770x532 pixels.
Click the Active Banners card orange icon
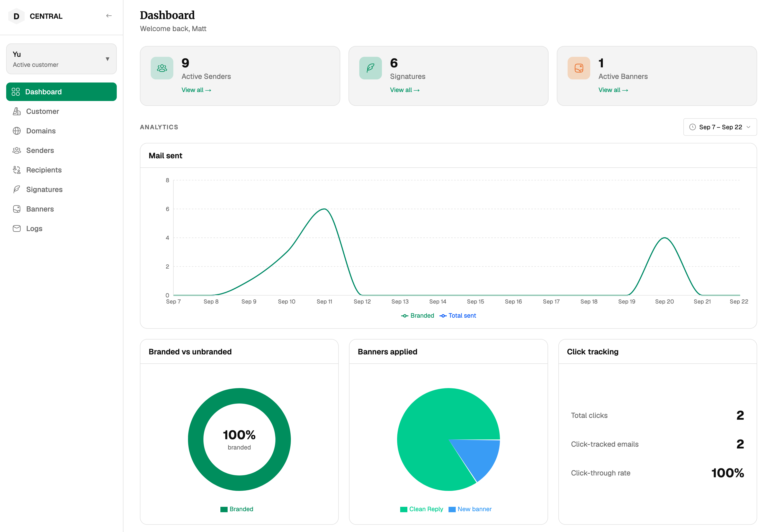579,68
